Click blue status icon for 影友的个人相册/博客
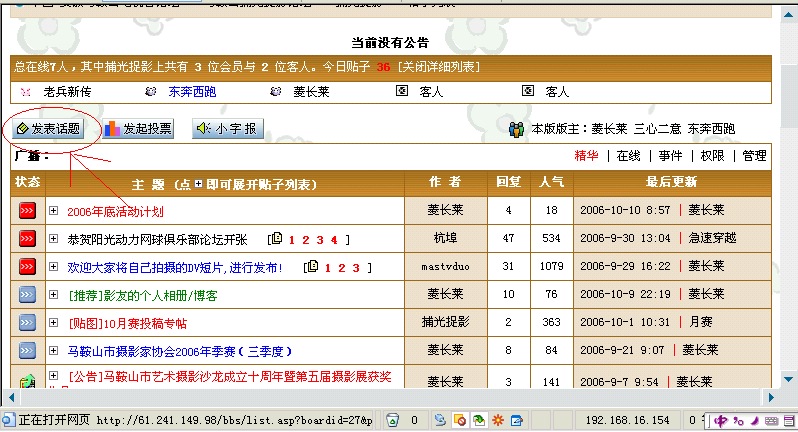 coord(27,295)
